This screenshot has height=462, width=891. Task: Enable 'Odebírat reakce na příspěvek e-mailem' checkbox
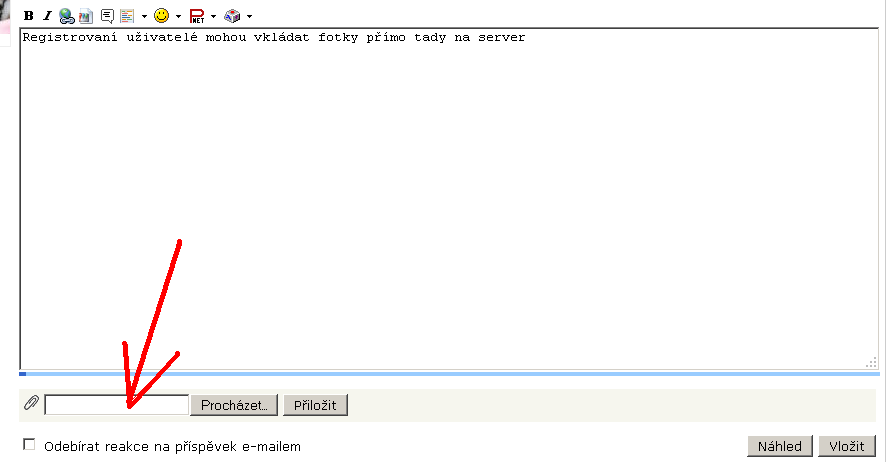tap(29, 445)
